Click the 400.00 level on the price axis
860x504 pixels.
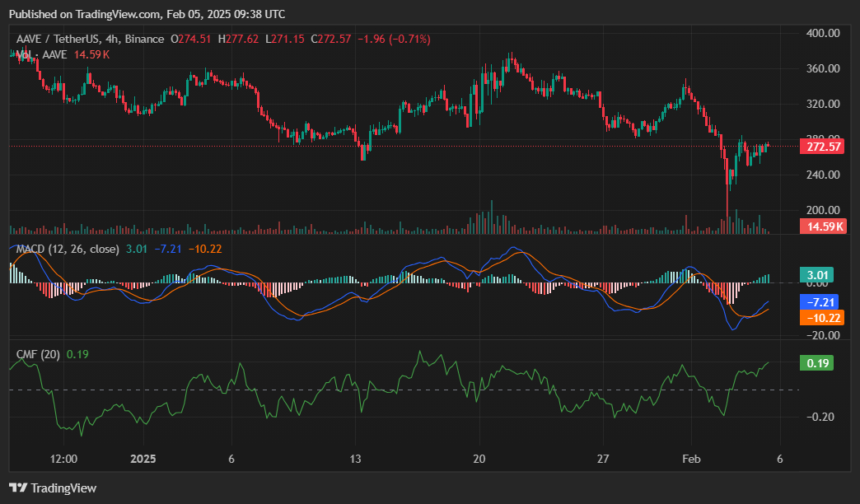tap(822, 33)
